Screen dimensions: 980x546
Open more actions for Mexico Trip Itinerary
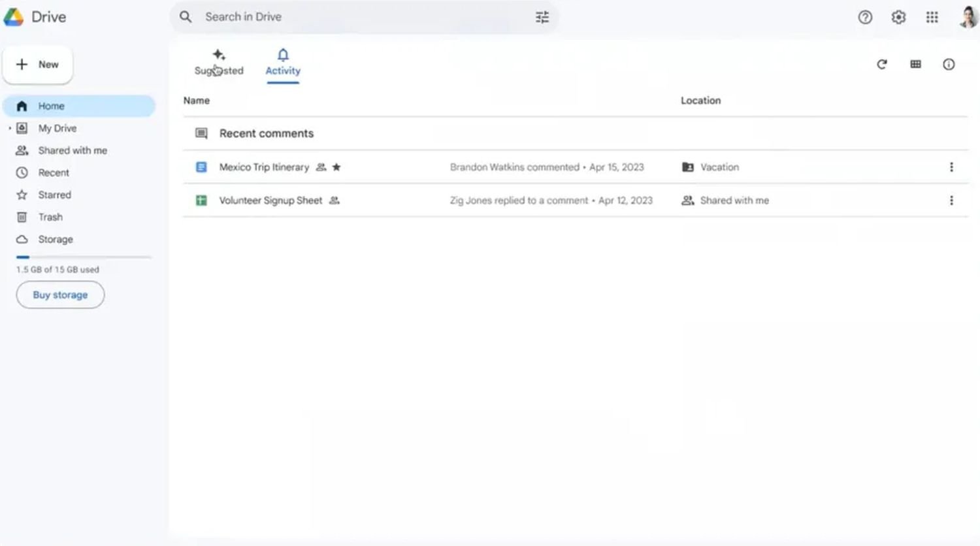click(951, 167)
